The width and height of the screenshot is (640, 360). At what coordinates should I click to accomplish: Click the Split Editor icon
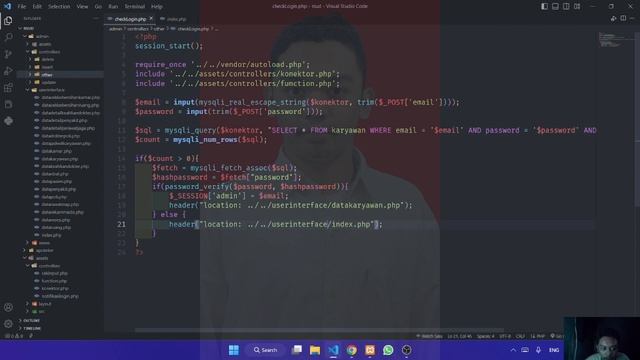623,18
